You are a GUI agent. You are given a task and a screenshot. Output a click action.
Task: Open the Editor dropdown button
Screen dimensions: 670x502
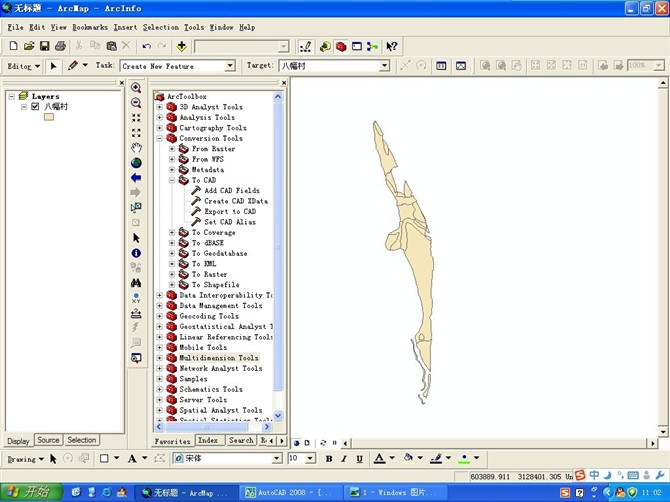click(x=23, y=66)
